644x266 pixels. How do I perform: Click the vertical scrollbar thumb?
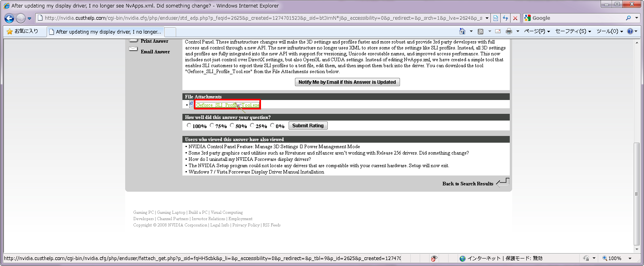click(636, 194)
